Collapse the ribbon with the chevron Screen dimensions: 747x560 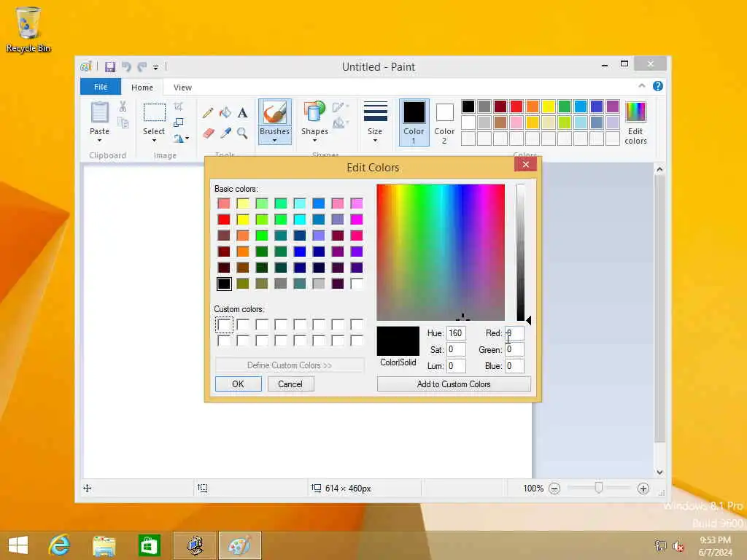(x=642, y=86)
